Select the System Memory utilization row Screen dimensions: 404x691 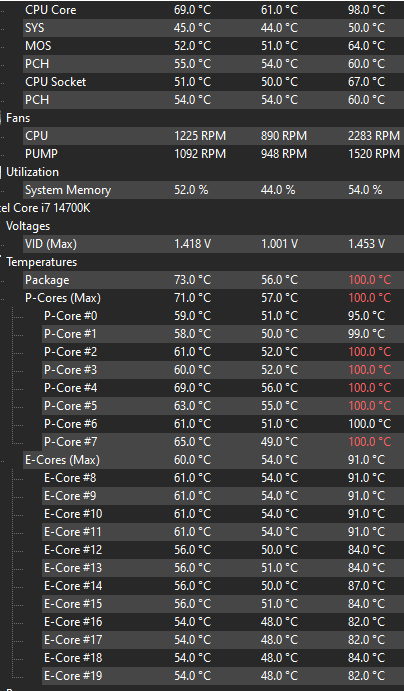coord(213,190)
